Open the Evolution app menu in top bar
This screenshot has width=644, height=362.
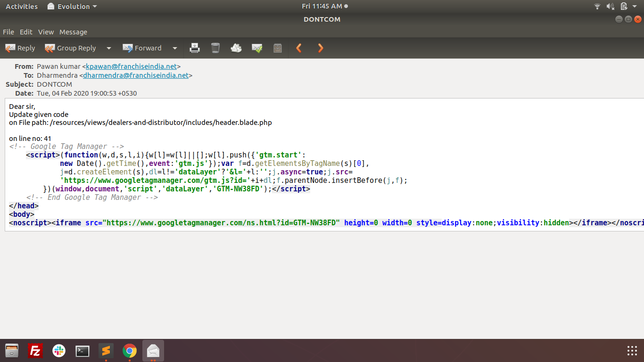[x=72, y=7]
